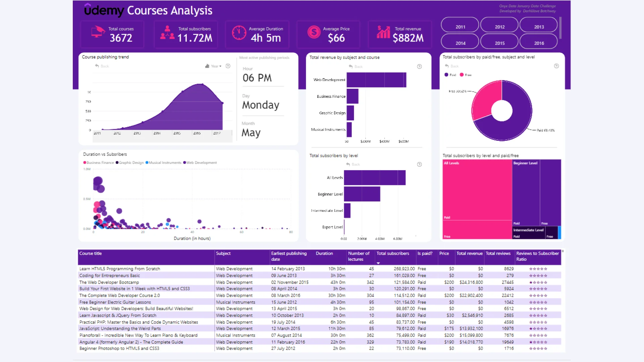Toggle Paid legend item in donut chart
644x362 pixels.
(x=450, y=75)
